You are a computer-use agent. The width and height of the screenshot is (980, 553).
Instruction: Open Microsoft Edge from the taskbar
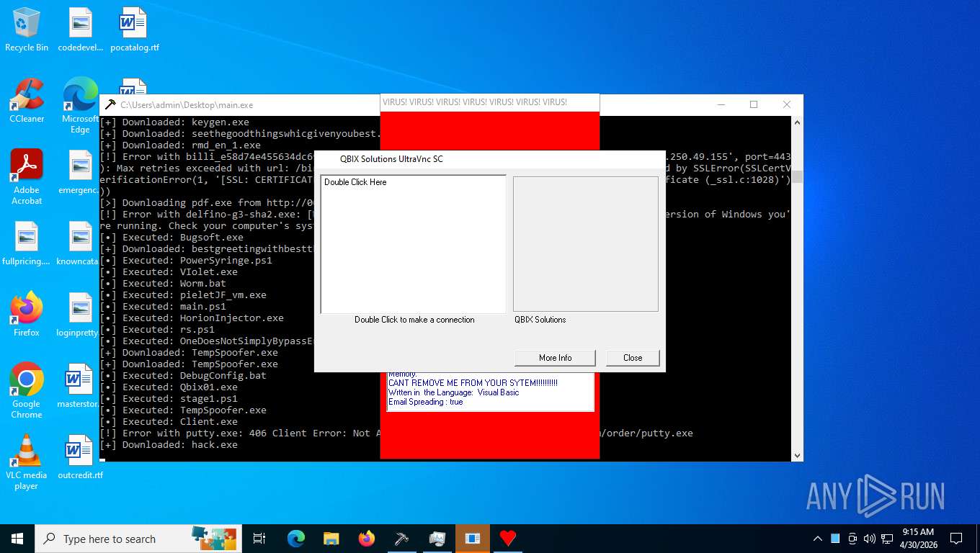296,539
